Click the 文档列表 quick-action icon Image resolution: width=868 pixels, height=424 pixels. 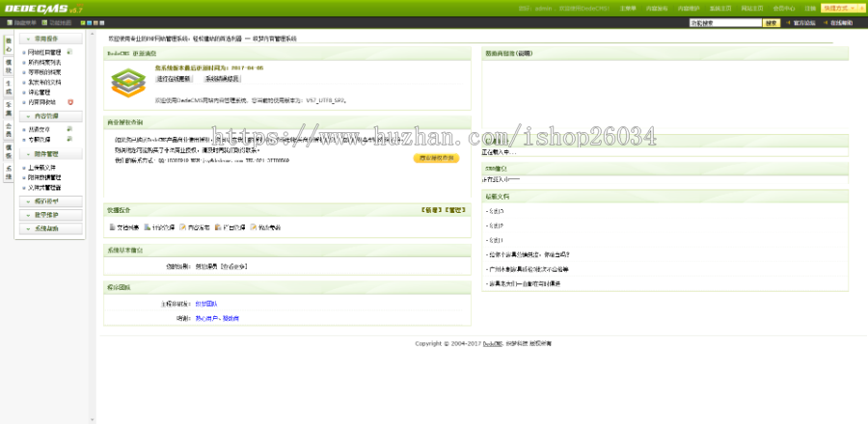pyautogui.click(x=113, y=227)
